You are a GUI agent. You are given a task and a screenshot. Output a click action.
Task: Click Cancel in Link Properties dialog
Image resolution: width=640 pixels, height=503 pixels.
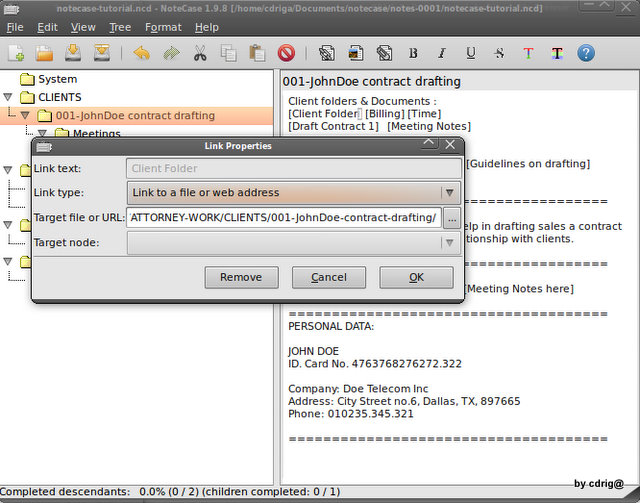[x=329, y=278]
